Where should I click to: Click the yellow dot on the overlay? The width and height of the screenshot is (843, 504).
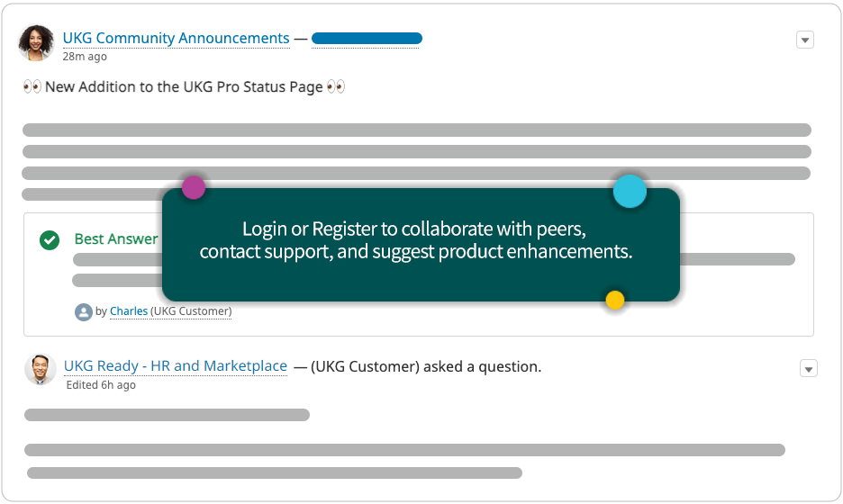(615, 300)
